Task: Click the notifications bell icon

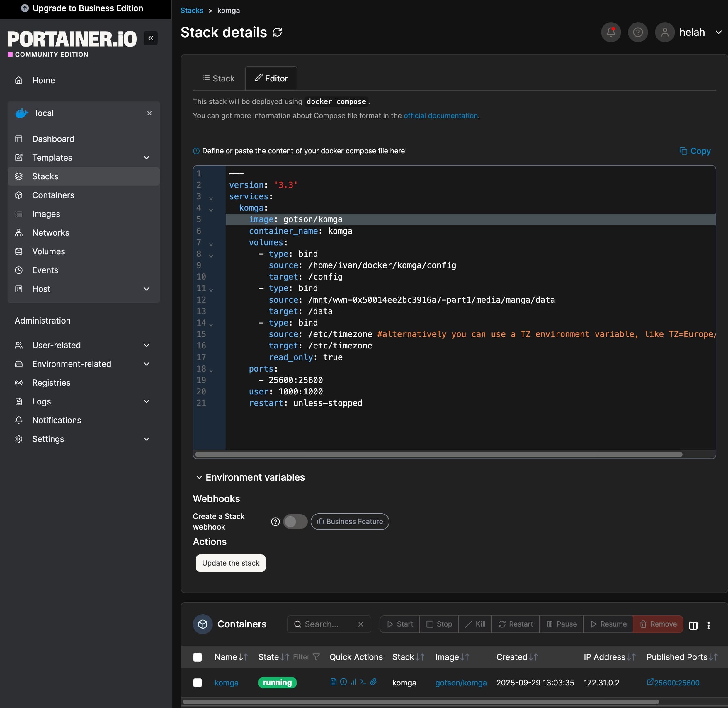Action: click(610, 32)
